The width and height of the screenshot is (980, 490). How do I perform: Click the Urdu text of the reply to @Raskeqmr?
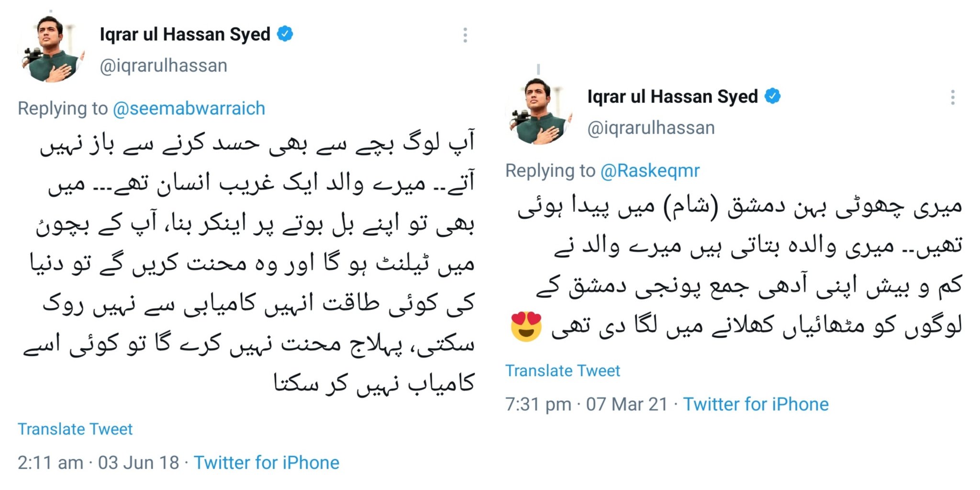[x=739, y=266]
